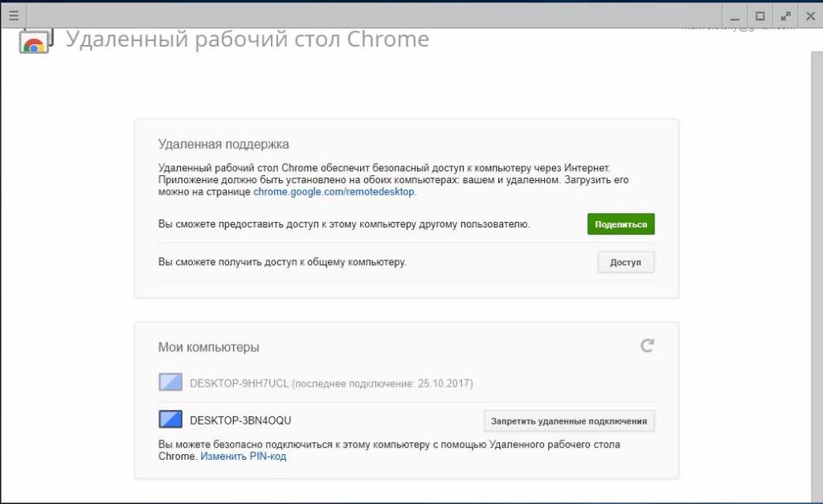This screenshot has width=823, height=504.
Task: Click the Доступ button
Action: point(625,262)
